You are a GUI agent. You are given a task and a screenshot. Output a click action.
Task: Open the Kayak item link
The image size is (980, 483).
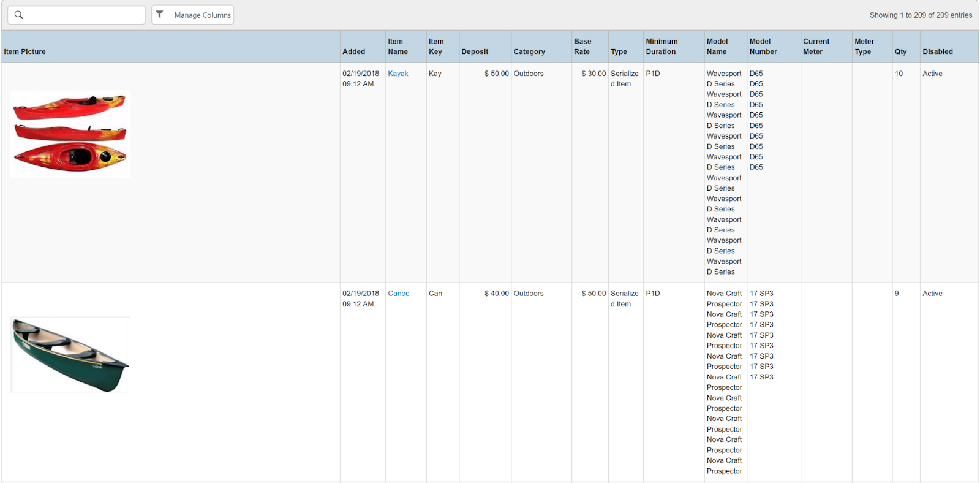[398, 74]
